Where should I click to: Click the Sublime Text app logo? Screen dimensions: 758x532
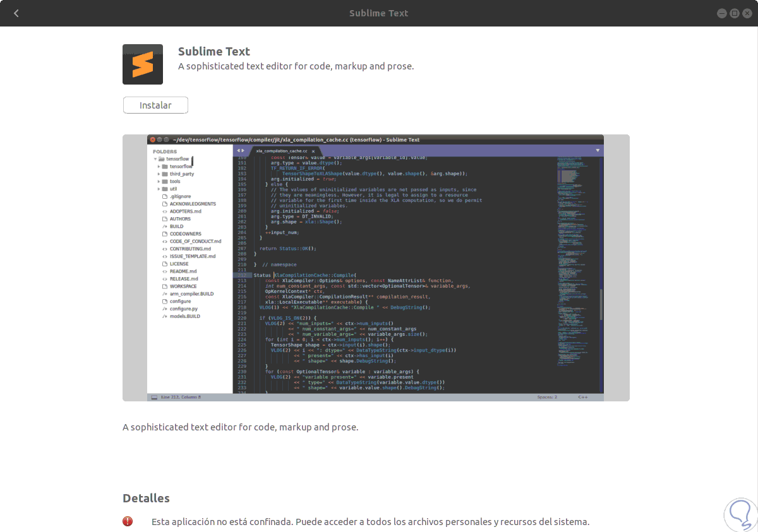(143, 64)
